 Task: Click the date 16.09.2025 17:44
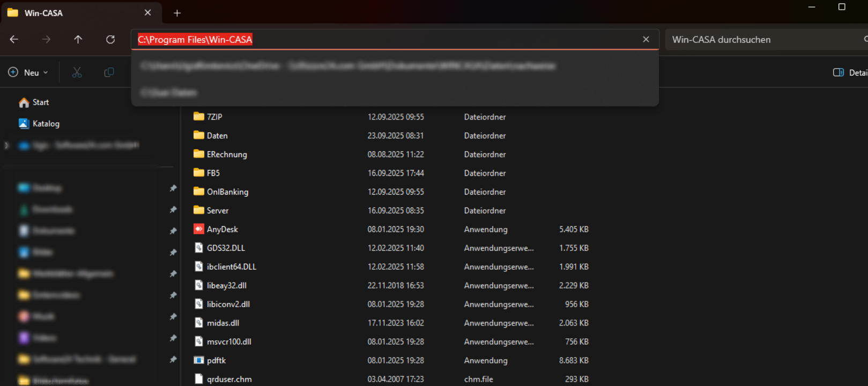(396, 173)
